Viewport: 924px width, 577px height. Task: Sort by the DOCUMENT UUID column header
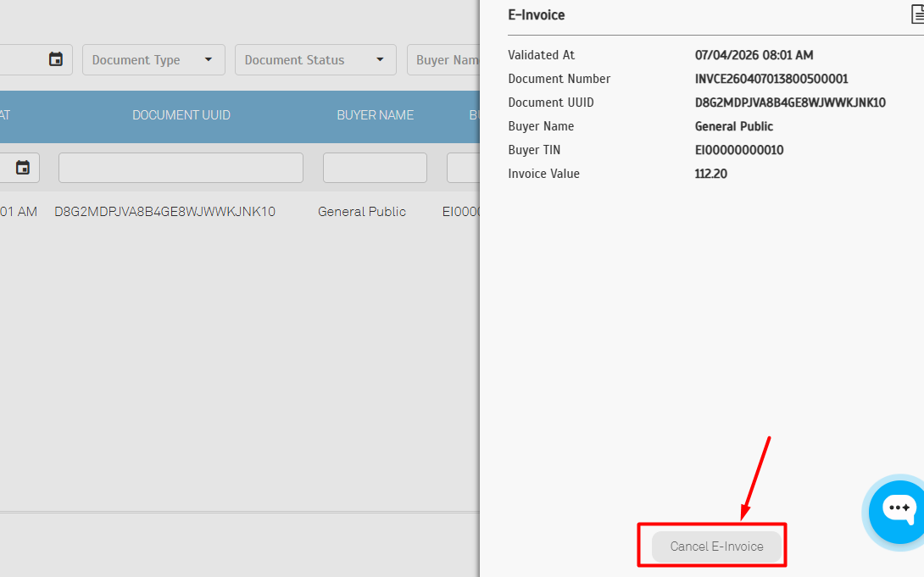click(181, 115)
